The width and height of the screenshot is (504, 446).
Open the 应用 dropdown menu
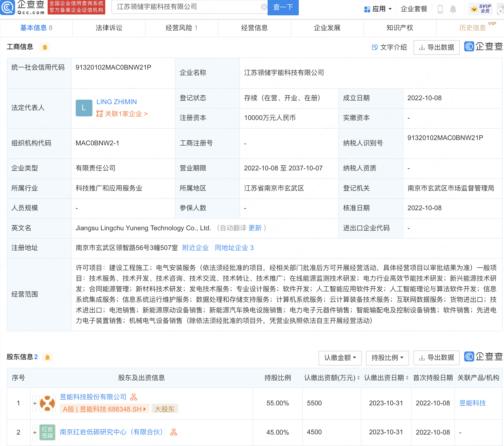(x=378, y=9)
